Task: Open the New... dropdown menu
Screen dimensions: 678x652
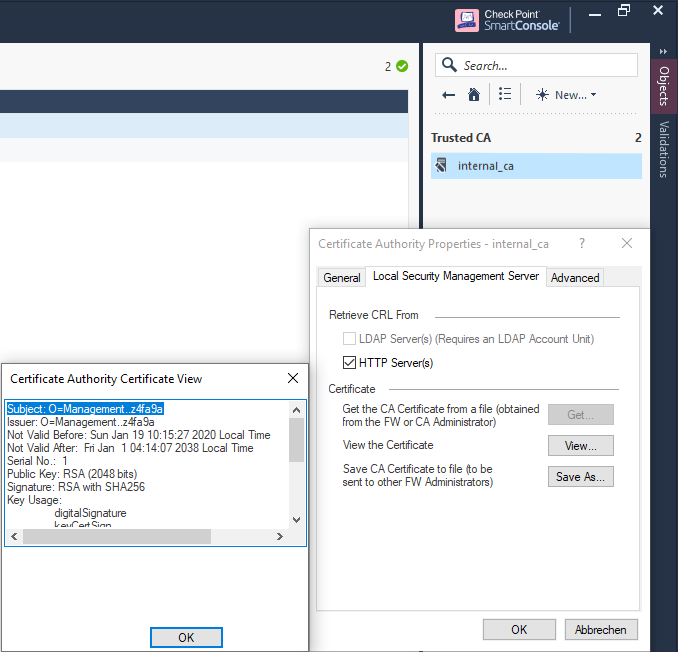Action: pyautogui.click(x=566, y=95)
